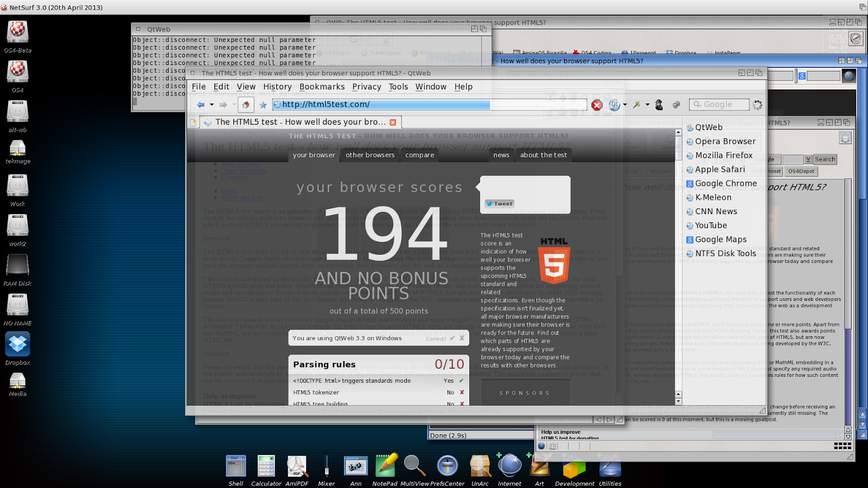Image resolution: width=868 pixels, height=488 pixels.
Task: Open the View menu in QtWeb
Action: 246,87
